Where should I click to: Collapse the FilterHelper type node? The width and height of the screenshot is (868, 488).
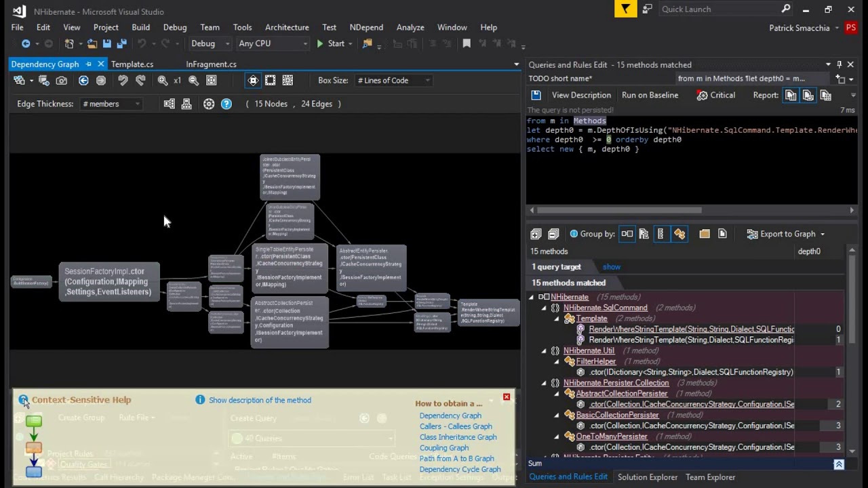pos(557,361)
